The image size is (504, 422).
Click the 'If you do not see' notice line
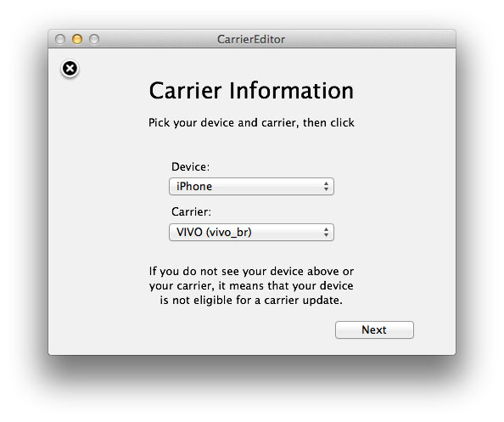pos(251,272)
